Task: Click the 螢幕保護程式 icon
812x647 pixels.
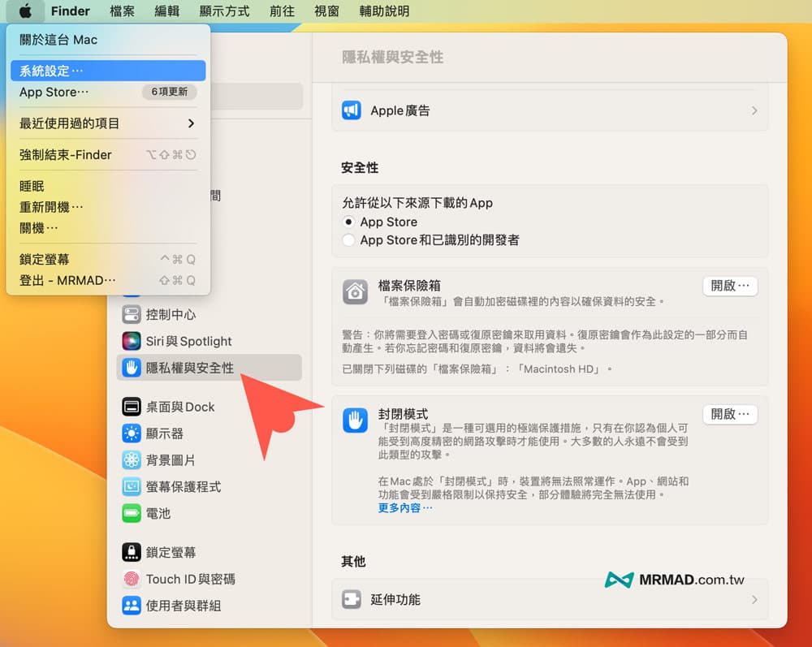Action: pos(131,486)
